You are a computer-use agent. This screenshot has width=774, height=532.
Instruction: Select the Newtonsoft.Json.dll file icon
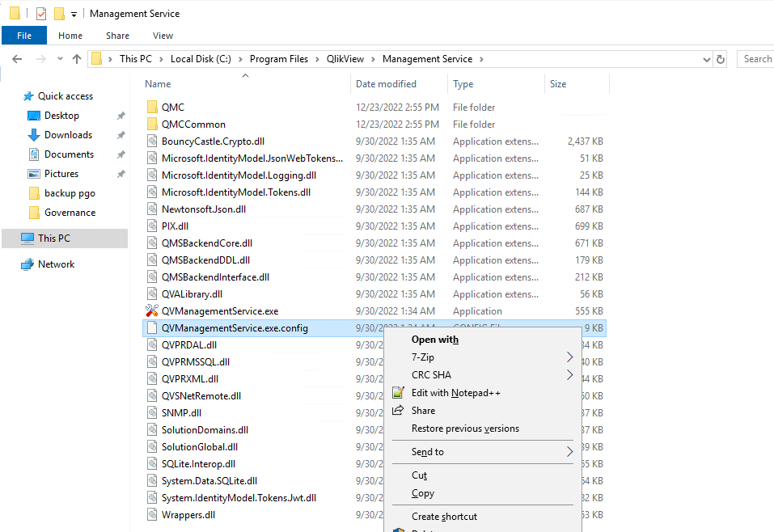click(x=152, y=209)
